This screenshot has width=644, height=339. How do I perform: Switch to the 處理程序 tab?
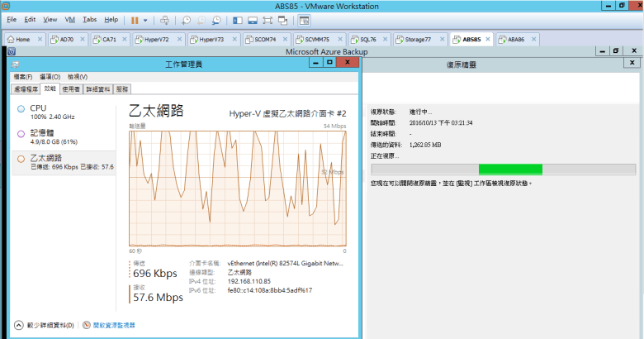(x=26, y=88)
